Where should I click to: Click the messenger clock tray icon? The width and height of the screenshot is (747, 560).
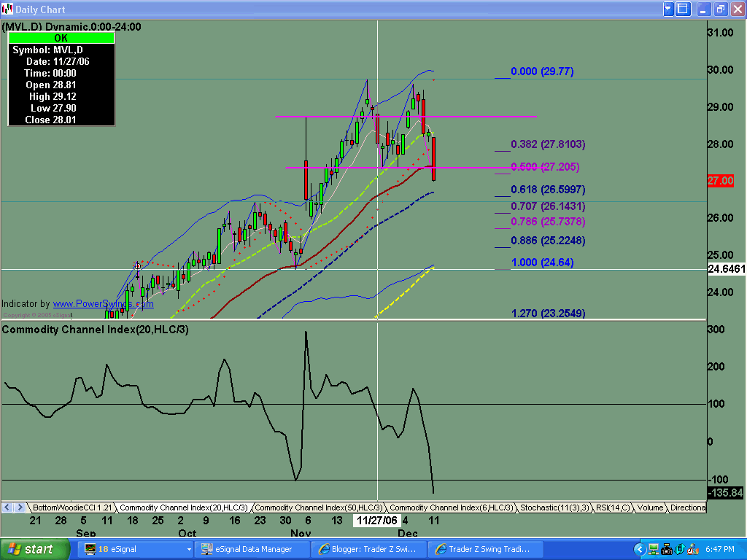click(693, 550)
